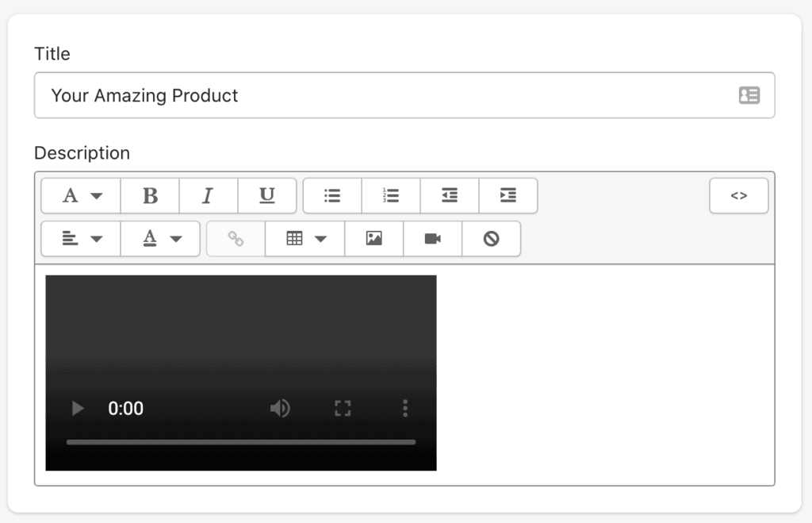Play the embedded video

[78, 409]
